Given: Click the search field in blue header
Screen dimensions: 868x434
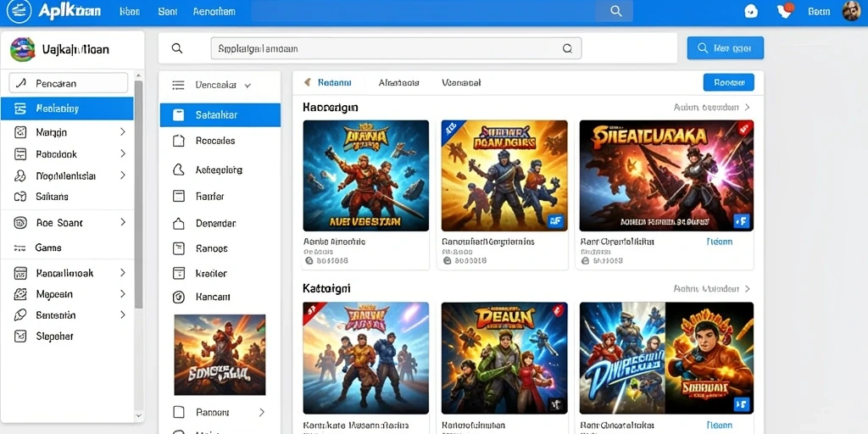Looking at the screenshot, I should point(442,11).
